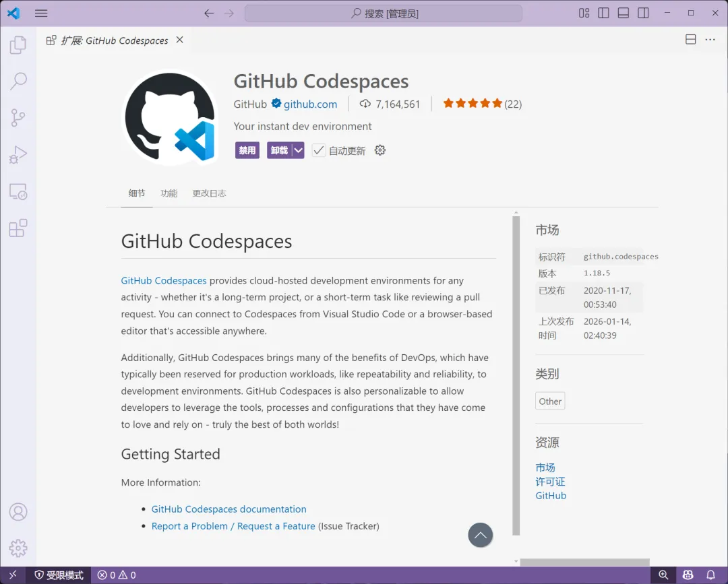Screen dimensions: 728x584
Task: Open GitHub Codespaces documentation link
Action: pos(229,509)
